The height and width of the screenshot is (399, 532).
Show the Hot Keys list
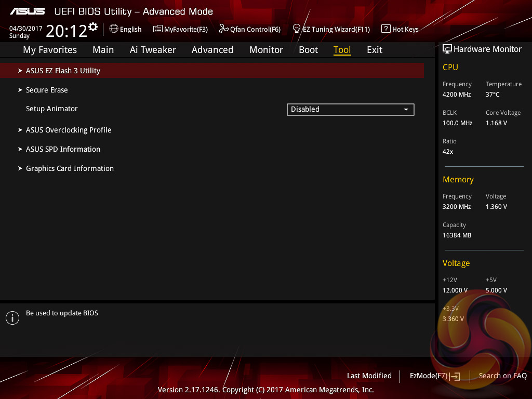pos(400,29)
